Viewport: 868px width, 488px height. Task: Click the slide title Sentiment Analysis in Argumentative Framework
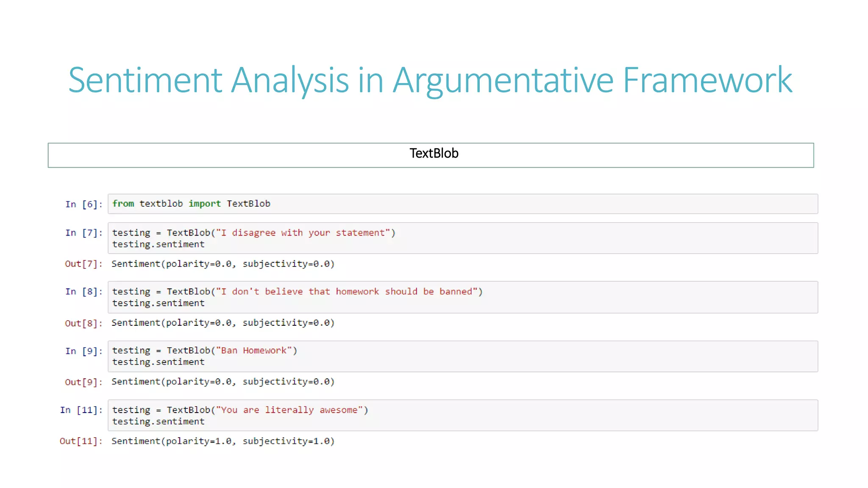click(x=430, y=80)
